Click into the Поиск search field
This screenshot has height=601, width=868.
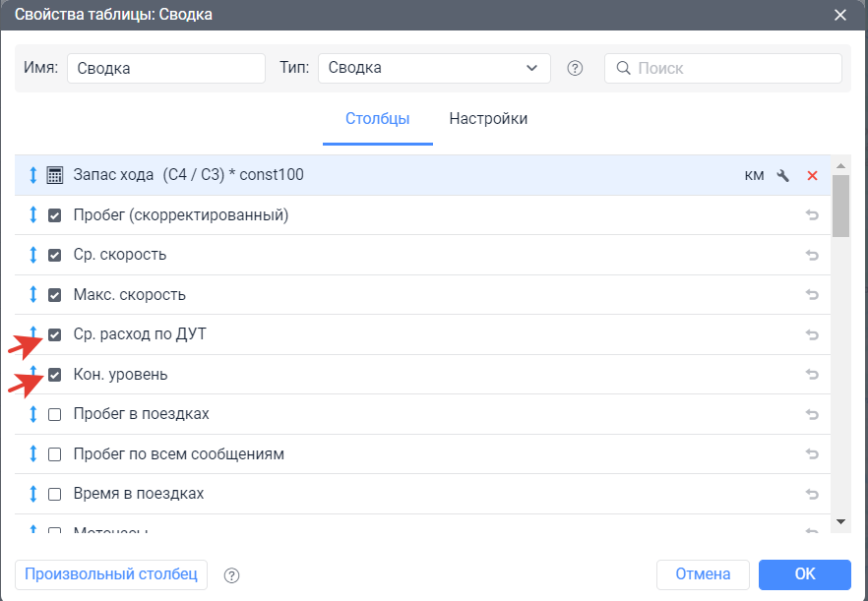[733, 69]
